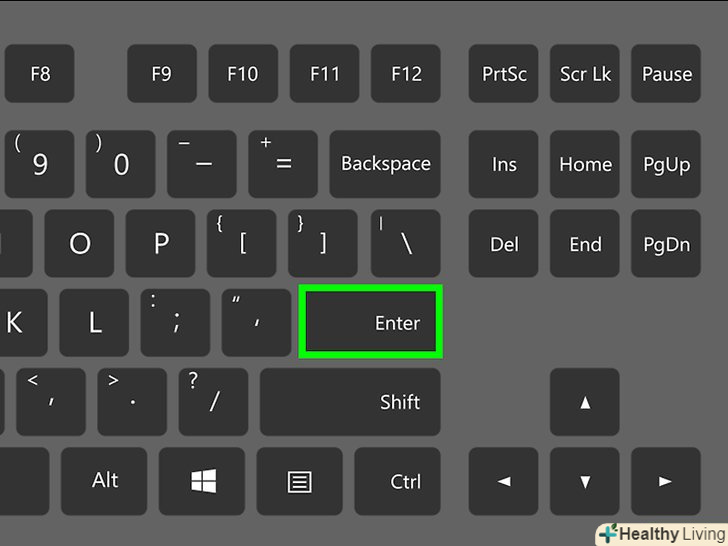Viewport: 728px width, 546px height.
Task: Click the PgDn key
Action: pyautogui.click(x=666, y=243)
